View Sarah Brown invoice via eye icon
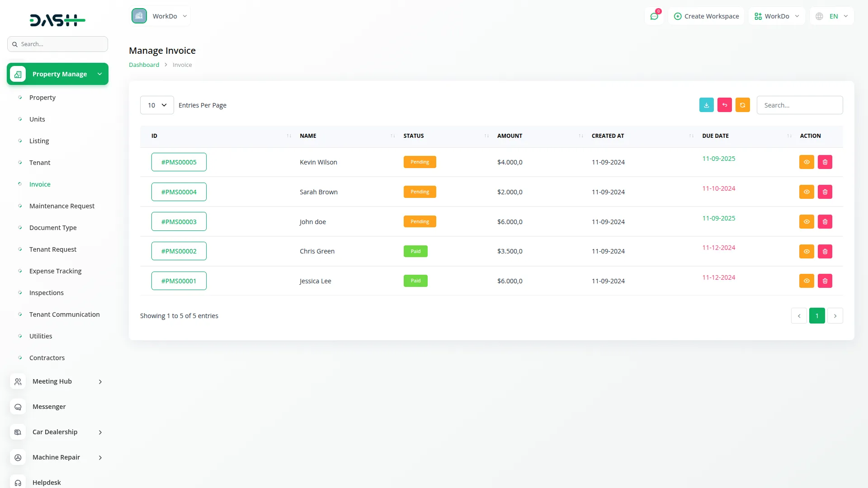Viewport: 868px width, 488px height. pos(807,192)
